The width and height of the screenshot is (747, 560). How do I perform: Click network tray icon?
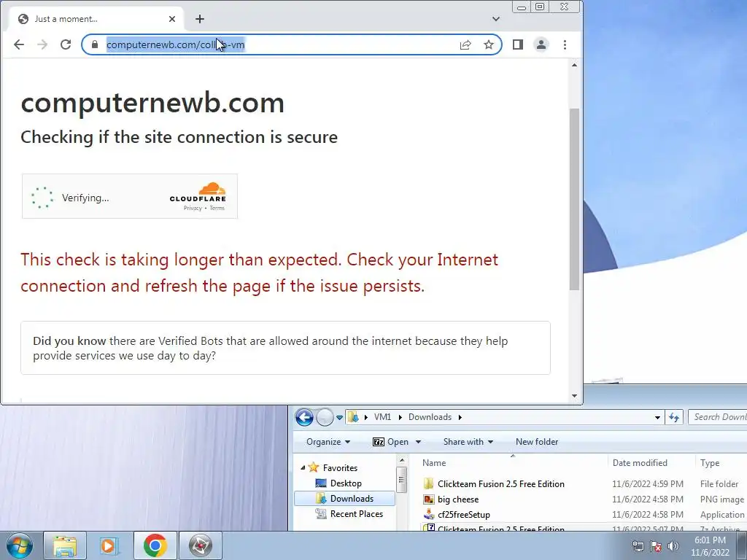pyautogui.click(x=638, y=546)
